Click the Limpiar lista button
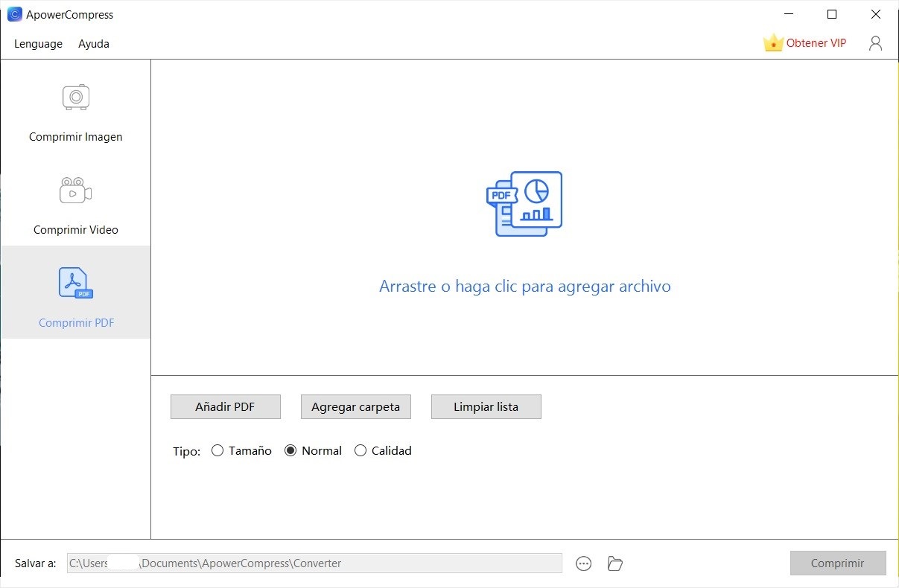This screenshot has width=899, height=588. click(x=486, y=407)
